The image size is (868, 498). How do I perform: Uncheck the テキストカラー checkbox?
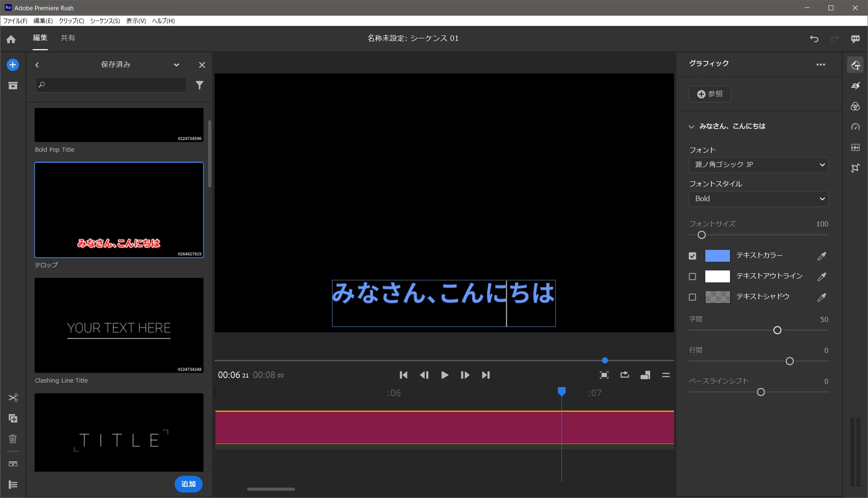(693, 256)
